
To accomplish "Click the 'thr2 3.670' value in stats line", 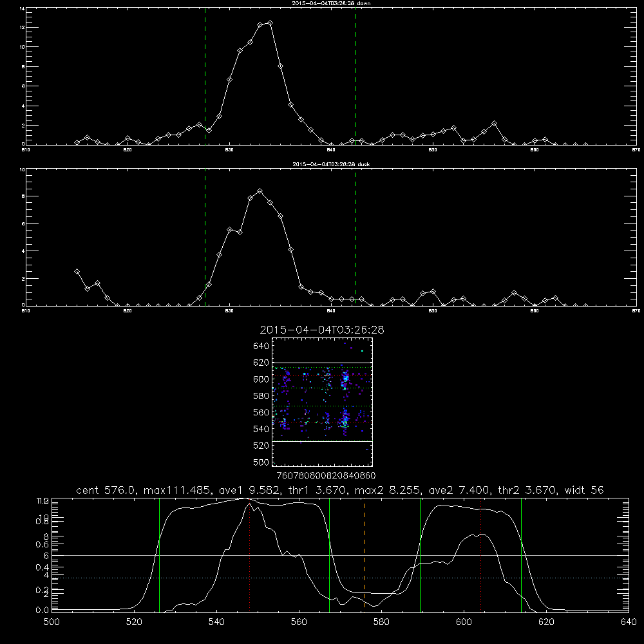I will click(x=527, y=490).
